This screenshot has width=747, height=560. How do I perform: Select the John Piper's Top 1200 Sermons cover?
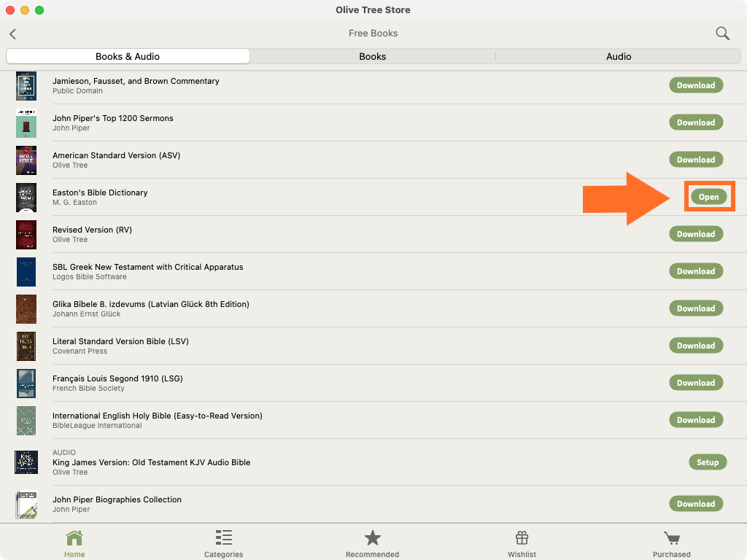(26, 122)
